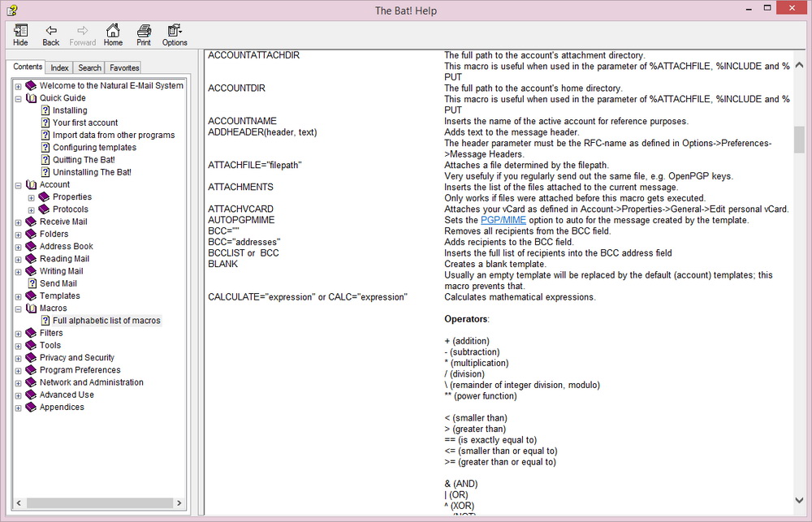This screenshot has height=522, width=812.
Task: Click the Operators heading text
Action: point(465,319)
